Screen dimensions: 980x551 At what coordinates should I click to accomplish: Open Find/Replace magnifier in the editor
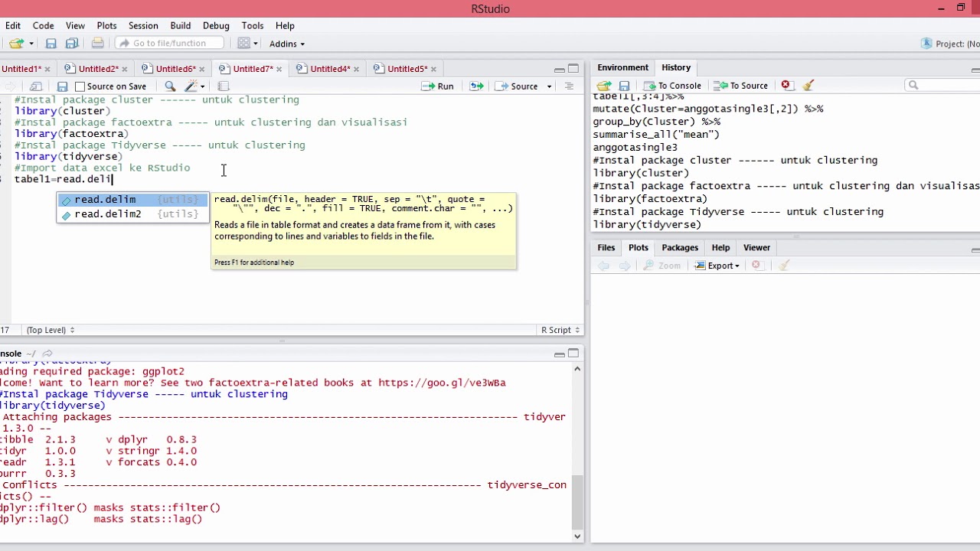(170, 86)
